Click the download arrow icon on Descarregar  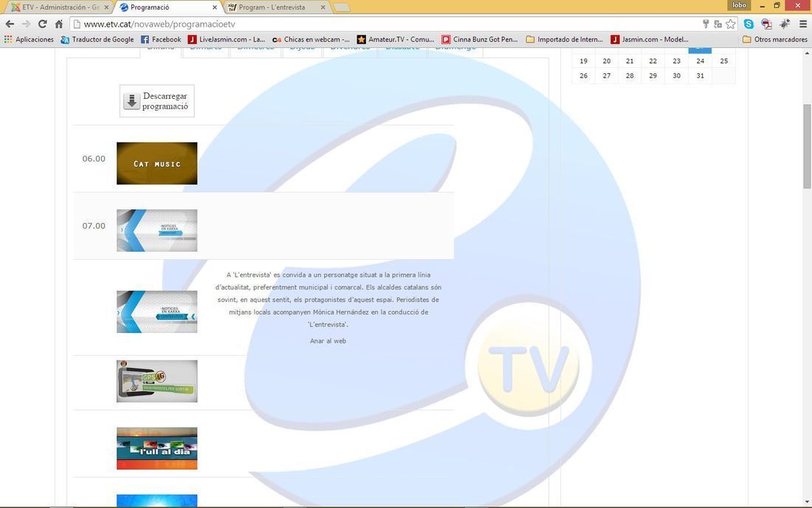tap(131, 101)
